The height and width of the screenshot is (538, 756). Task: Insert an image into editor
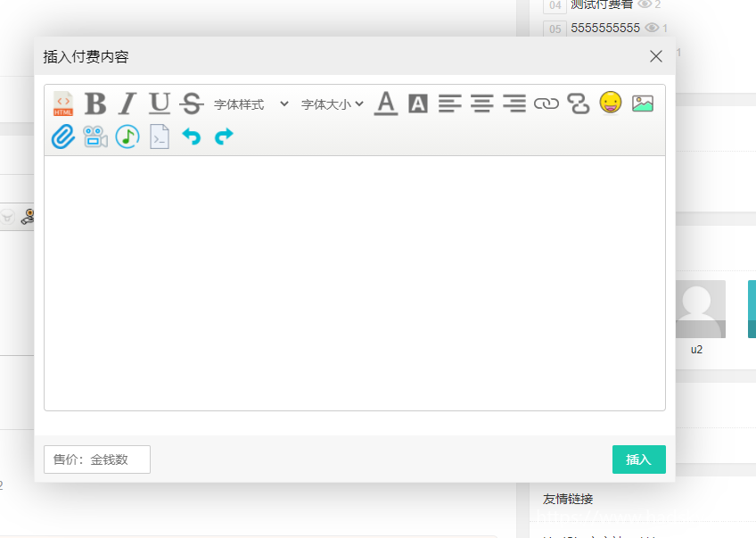pyautogui.click(x=643, y=104)
